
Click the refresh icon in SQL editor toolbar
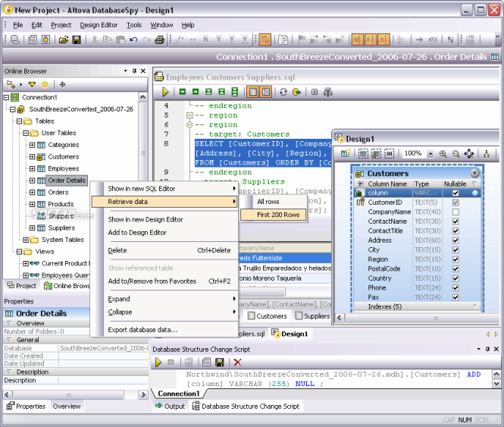click(x=283, y=92)
